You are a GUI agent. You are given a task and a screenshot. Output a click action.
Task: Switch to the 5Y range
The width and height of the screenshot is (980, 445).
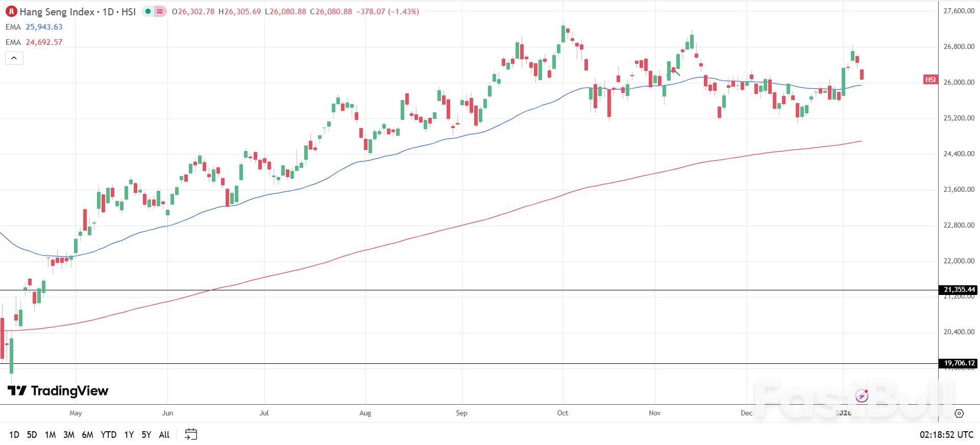coord(146,435)
